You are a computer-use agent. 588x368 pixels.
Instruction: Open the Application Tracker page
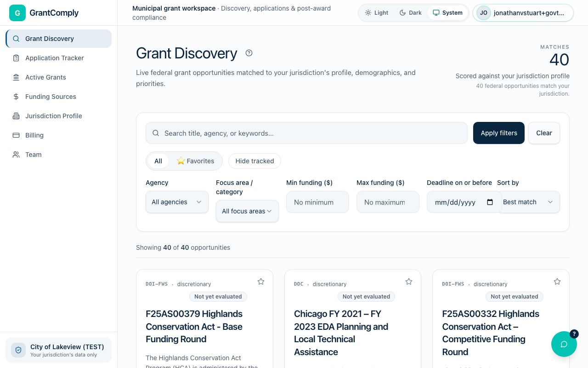click(58, 58)
